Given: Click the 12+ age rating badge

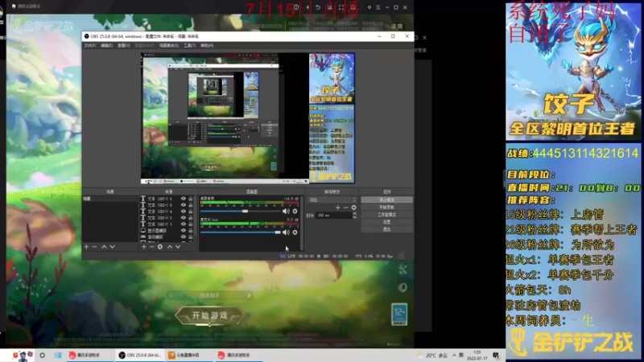Looking at the screenshot, I should point(399,314).
